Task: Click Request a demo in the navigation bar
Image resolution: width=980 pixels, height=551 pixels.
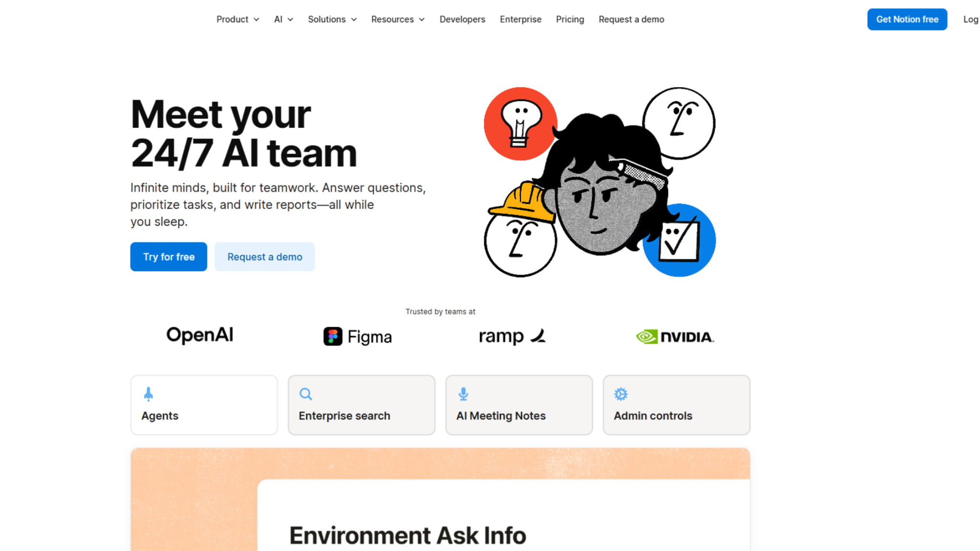Action: click(631, 19)
